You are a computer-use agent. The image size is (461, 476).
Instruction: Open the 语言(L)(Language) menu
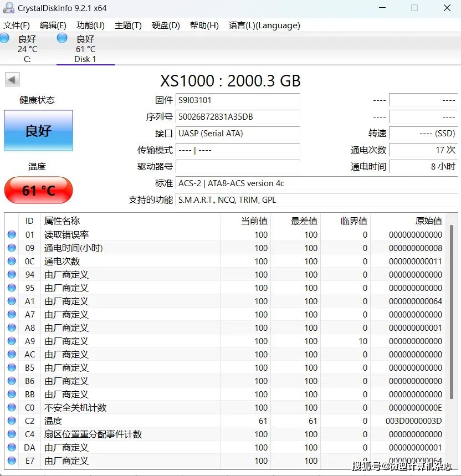(x=264, y=25)
